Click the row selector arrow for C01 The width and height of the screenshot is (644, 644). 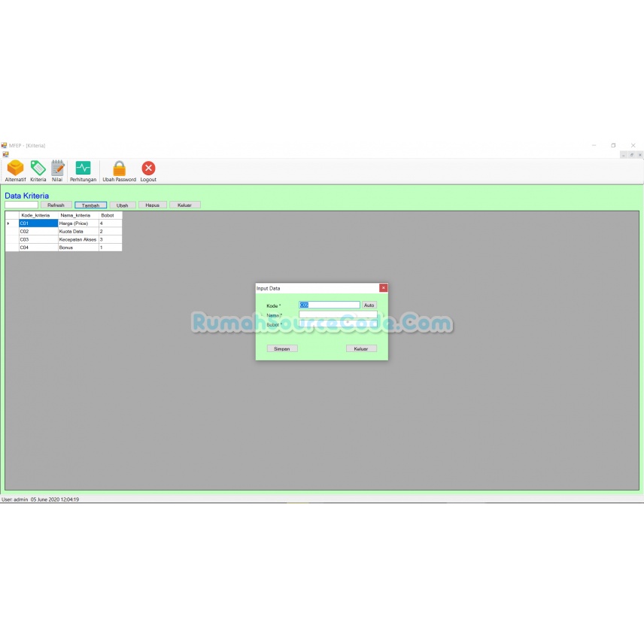coord(12,223)
